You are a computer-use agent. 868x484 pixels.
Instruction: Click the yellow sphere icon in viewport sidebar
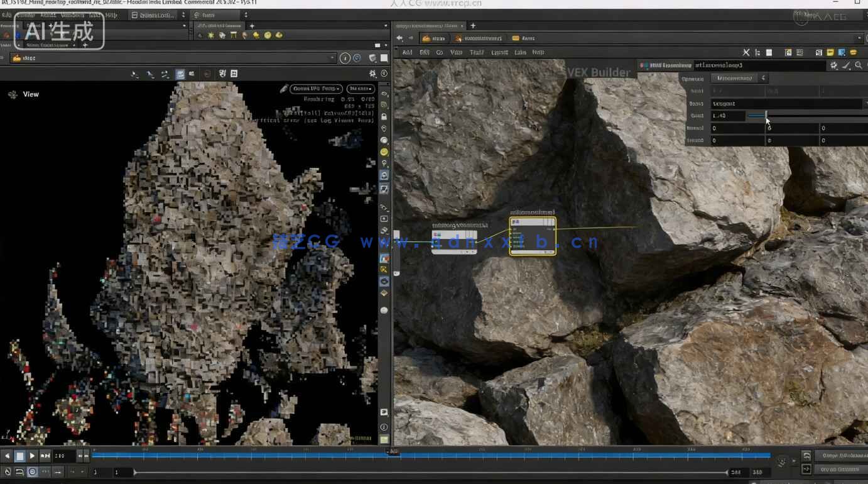click(x=384, y=152)
